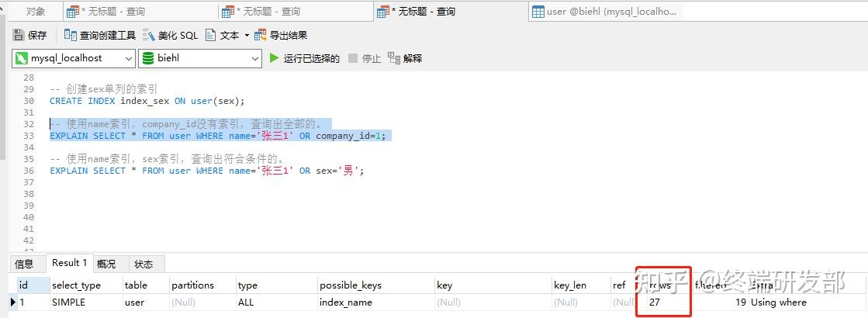Select the (Null) cell under partitions
The height and width of the screenshot is (318, 868).
202,302
